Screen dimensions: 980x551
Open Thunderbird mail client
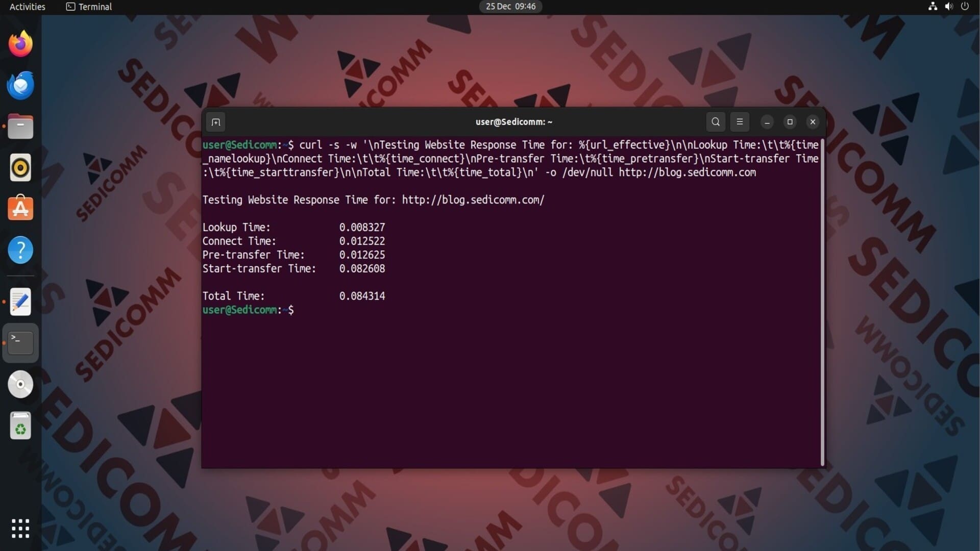20,85
